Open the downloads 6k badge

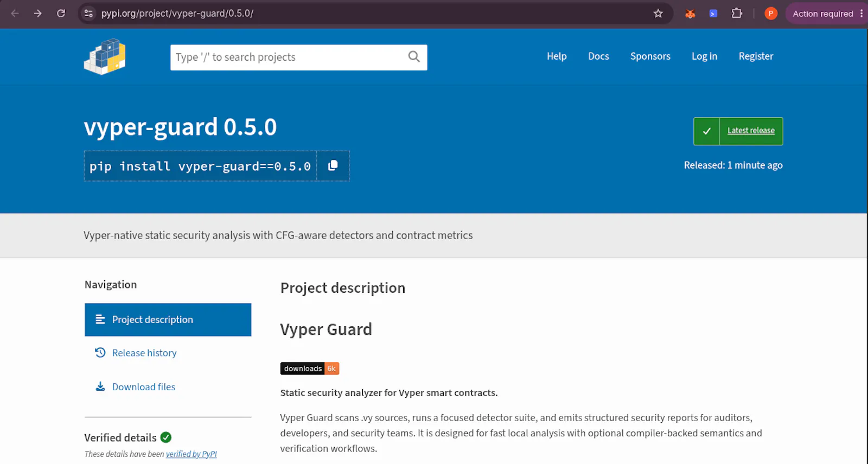pyautogui.click(x=310, y=369)
